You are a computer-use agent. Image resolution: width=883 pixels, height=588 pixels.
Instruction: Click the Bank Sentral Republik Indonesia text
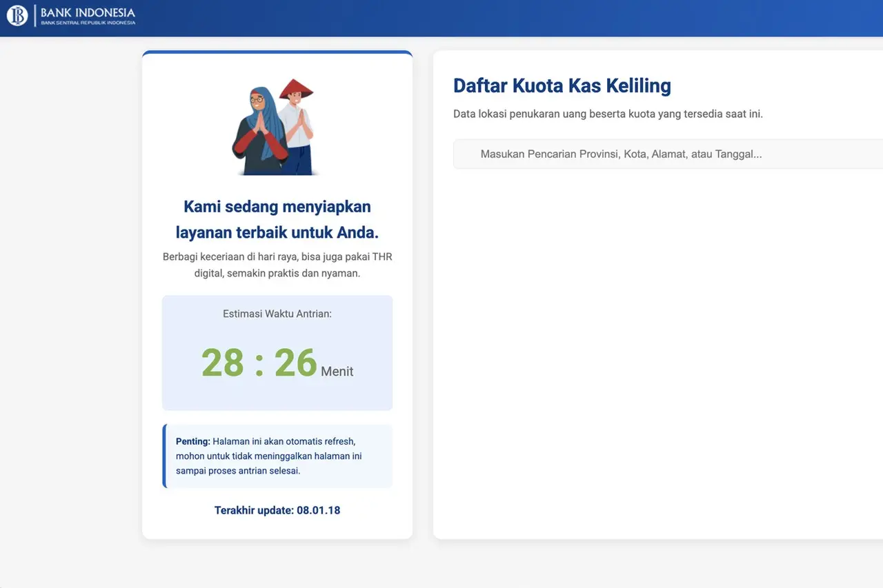tap(88, 21)
